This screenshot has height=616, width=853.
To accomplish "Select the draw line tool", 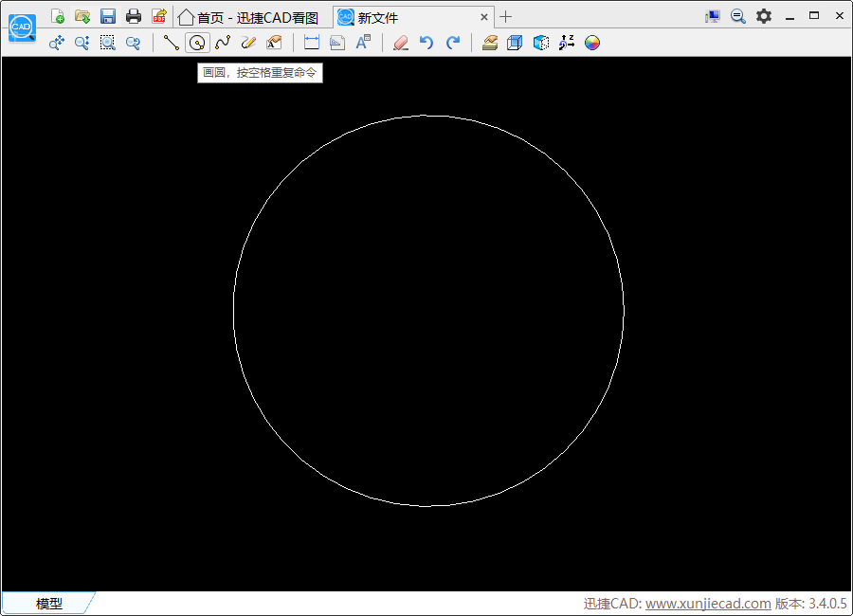I will (172, 43).
